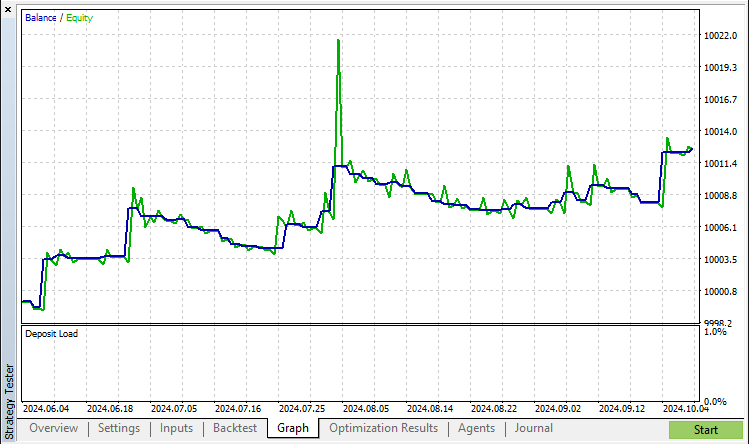Viewport: 749px width, 444px height.
Task: Open the Journal tab
Action: [534, 428]
